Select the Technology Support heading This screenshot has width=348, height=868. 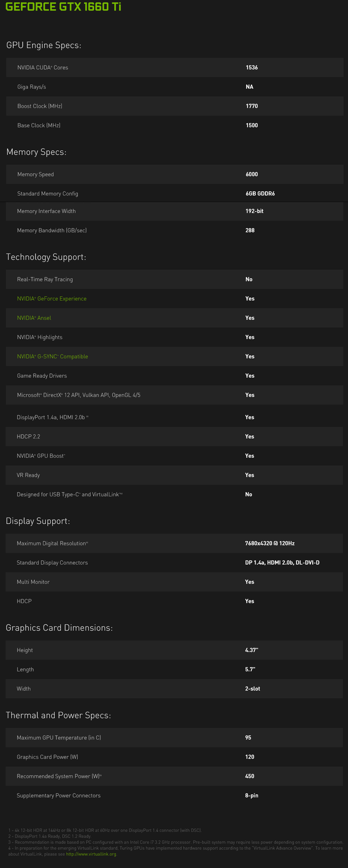(46, 257)
